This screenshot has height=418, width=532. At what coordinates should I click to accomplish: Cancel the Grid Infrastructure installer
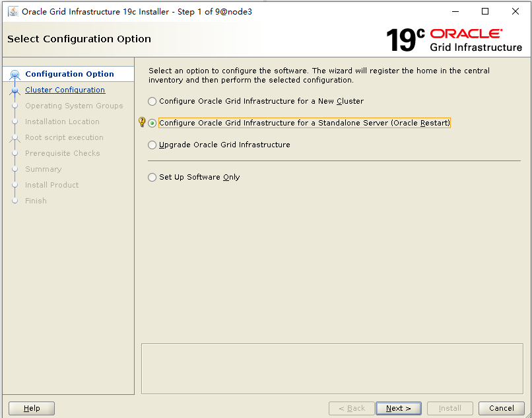point(502,408)
